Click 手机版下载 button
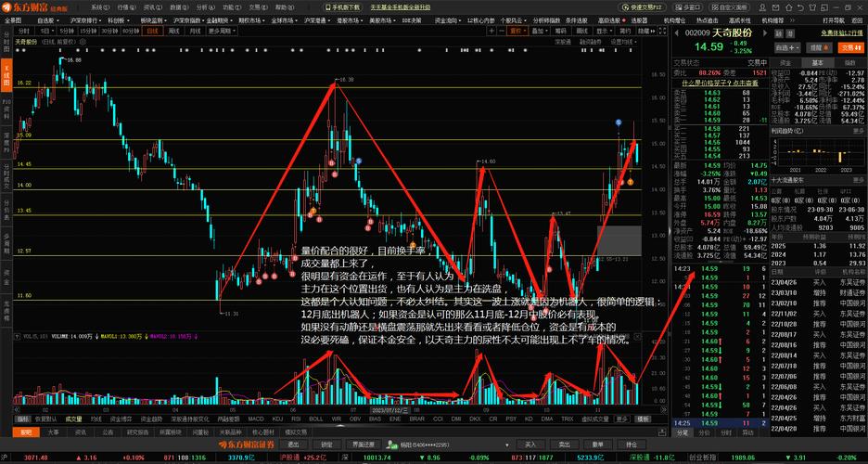Screen dimensions: 868x464 (x=343, y=7)
